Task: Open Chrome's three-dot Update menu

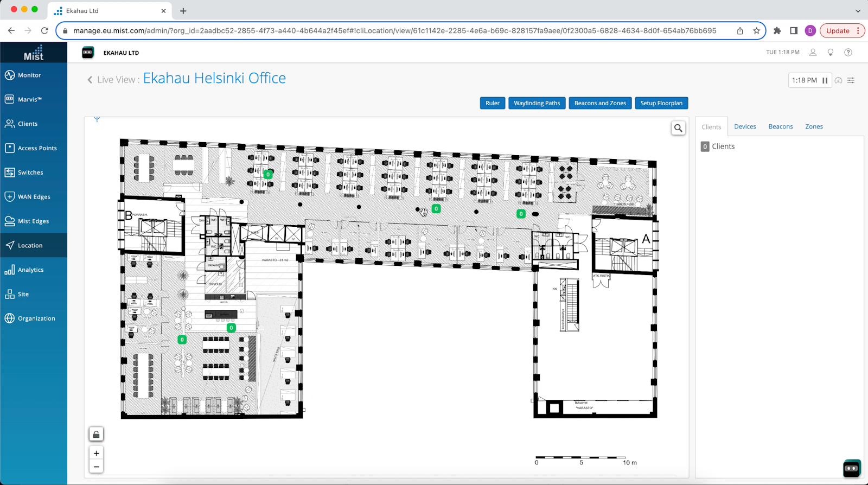Action: click(x=858, y=31)
